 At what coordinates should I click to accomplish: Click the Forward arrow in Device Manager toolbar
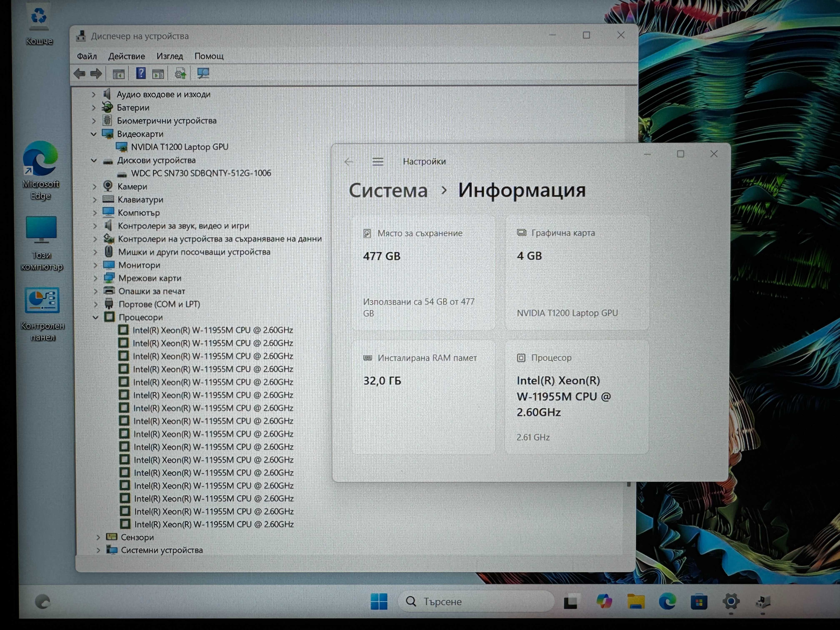pos(96,74)
